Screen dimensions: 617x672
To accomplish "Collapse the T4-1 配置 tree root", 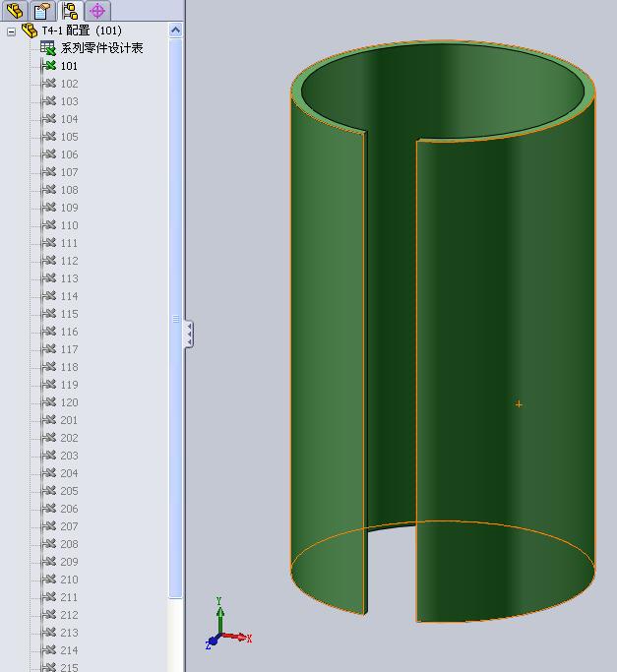I will click(x=12, y=31).
